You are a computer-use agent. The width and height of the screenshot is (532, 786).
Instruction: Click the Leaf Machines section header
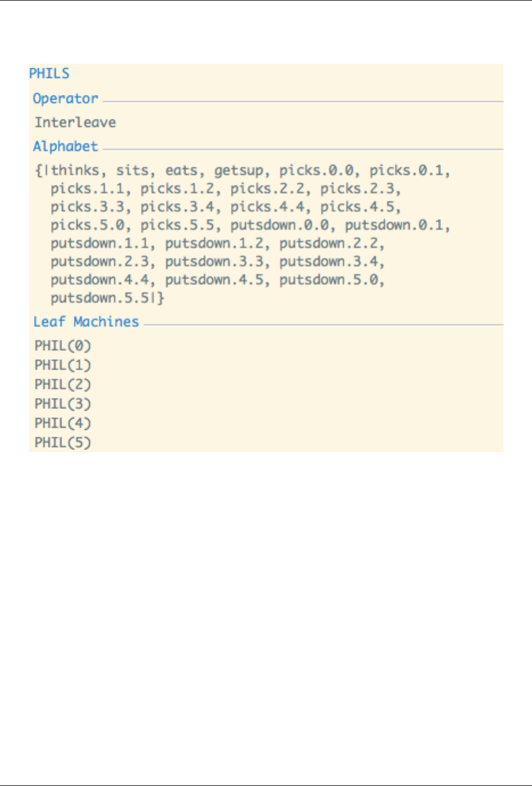click(x=86, y=322)
